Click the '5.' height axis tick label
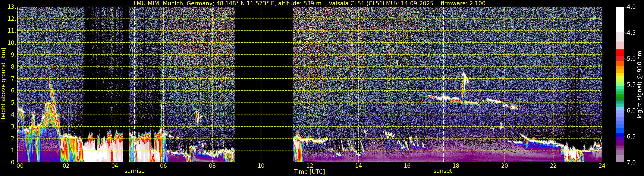 pyautogui.click(x=14, y=102)
